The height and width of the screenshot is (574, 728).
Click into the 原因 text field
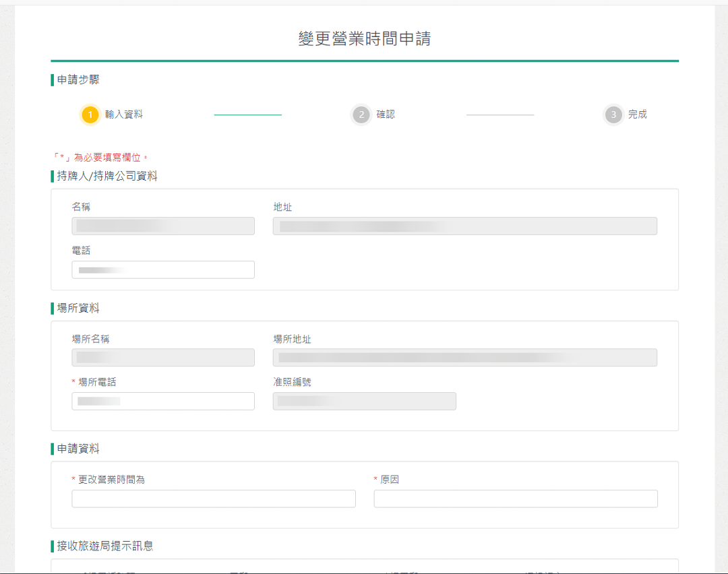pyautogui.click(x=516, y=499)
